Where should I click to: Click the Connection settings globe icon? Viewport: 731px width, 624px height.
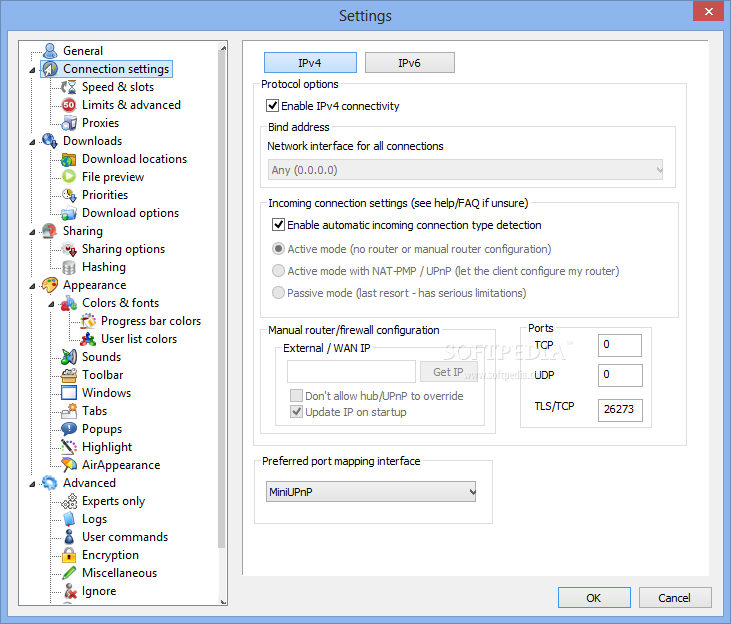[50, 69]
